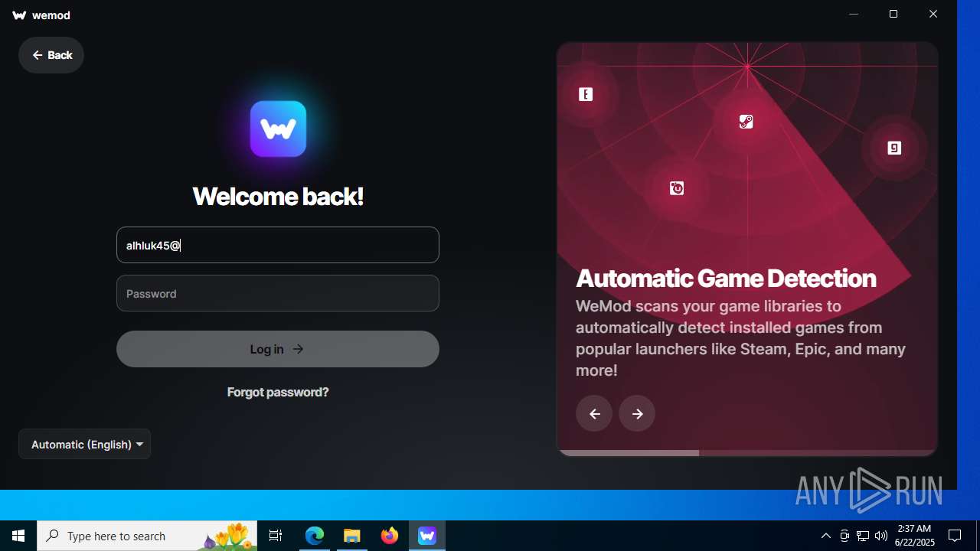Click the Automatic Game Detection heading
The height and width of the screenshot is (551, 980).
pos(726,278)
